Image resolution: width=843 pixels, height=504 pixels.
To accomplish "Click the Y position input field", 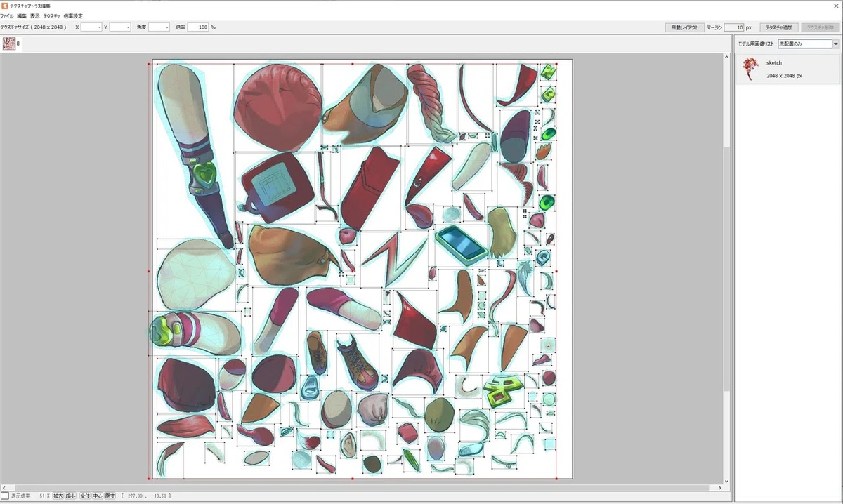I will click(120, 27).
